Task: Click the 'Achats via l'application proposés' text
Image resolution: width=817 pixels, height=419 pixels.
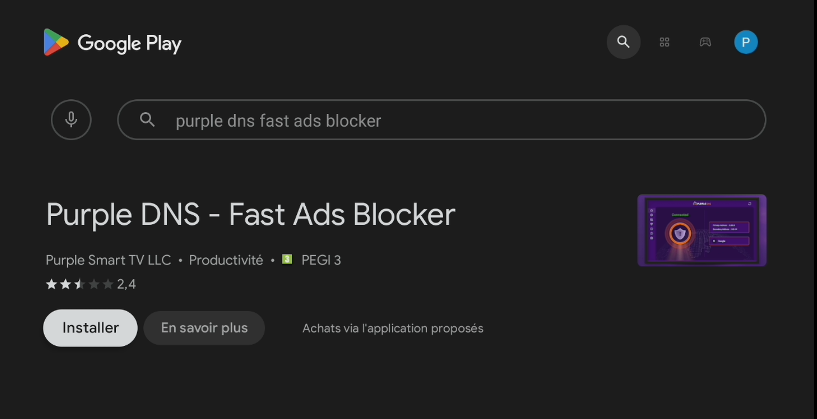Action: point(392,328)
